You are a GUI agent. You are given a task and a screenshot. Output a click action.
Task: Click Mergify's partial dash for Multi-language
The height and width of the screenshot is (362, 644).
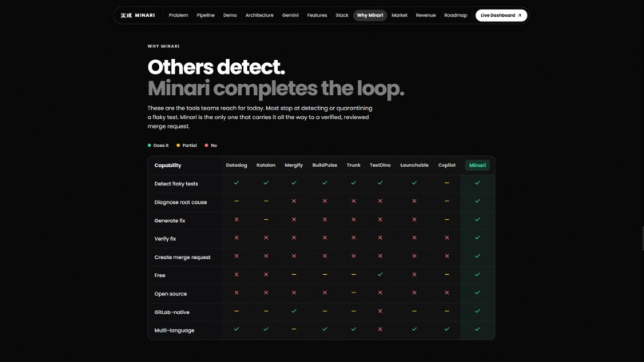coord(294,329)
